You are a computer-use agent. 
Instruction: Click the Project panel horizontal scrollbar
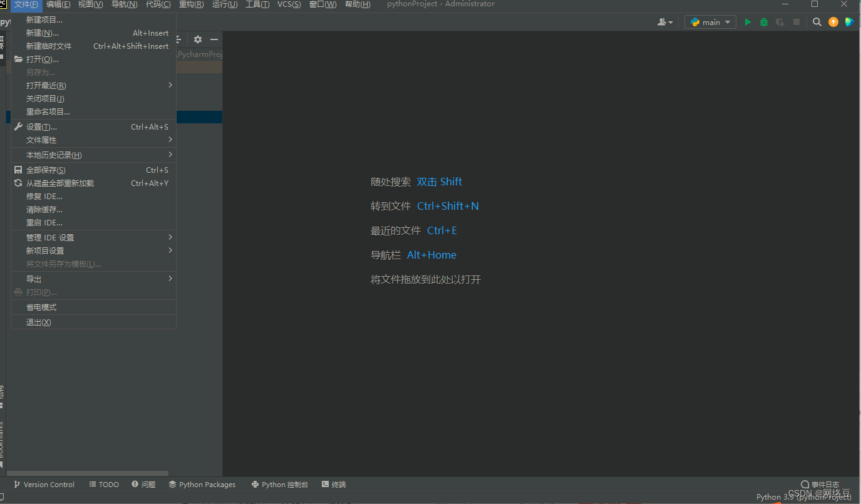pyautogui.click(x=88, y=473)
